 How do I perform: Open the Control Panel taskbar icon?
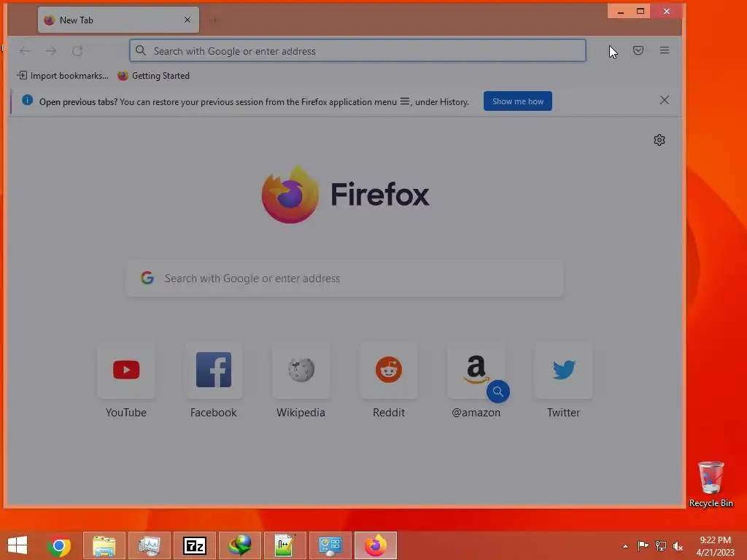click(330, 545)
